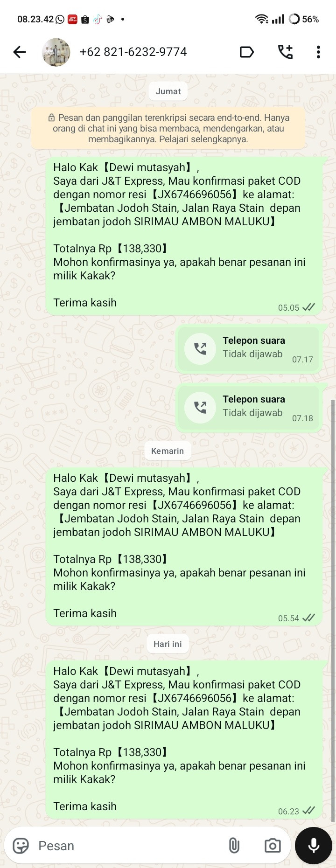This screenshot has width=336, height=868.
Task: Select today's message sent at 06.23
Action: coord(184,740)
